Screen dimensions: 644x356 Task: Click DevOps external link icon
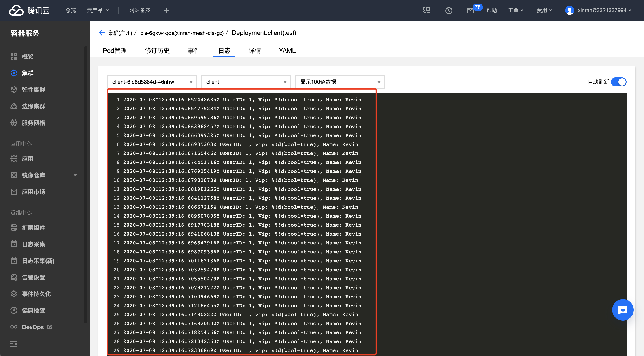(50, 327)
